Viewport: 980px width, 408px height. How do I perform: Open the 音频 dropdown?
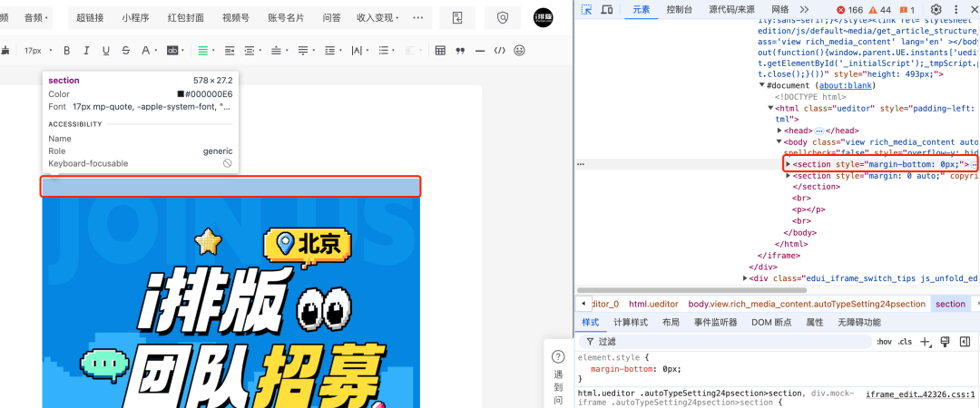(x=36, y=17)
